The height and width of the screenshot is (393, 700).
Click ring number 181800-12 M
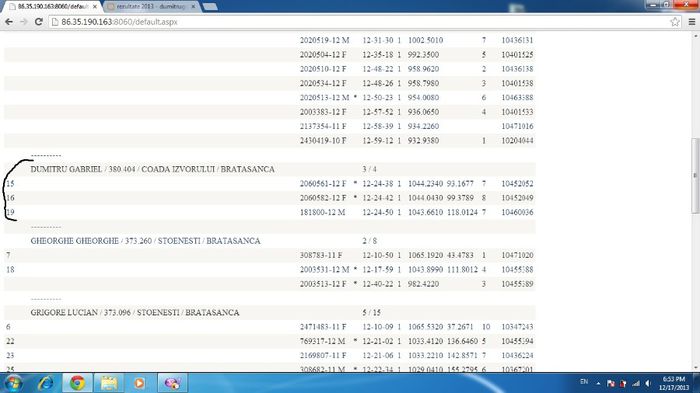click(322, 212)
